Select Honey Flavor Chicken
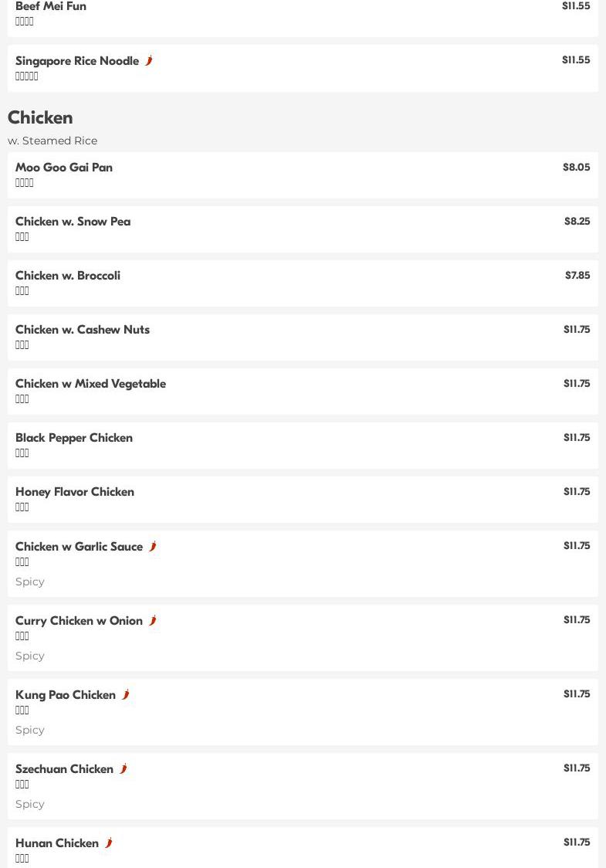This screenshot has width=606, height=868. click(x=75, y=492)
